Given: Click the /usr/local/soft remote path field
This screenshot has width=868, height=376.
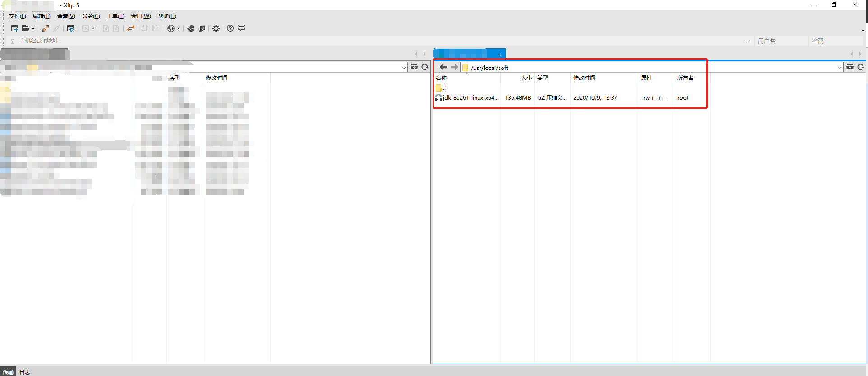Looking at the screenshot, I should point(648,68).
